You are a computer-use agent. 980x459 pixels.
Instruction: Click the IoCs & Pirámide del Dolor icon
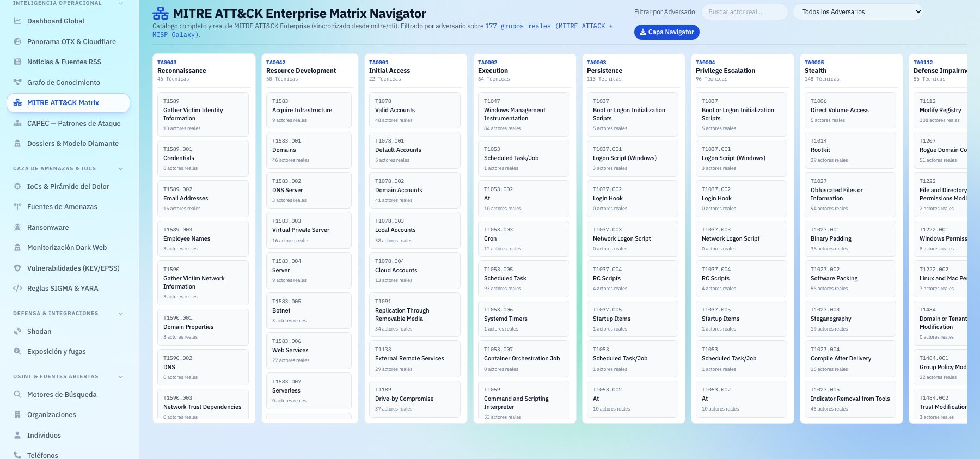tap(17, 186)
